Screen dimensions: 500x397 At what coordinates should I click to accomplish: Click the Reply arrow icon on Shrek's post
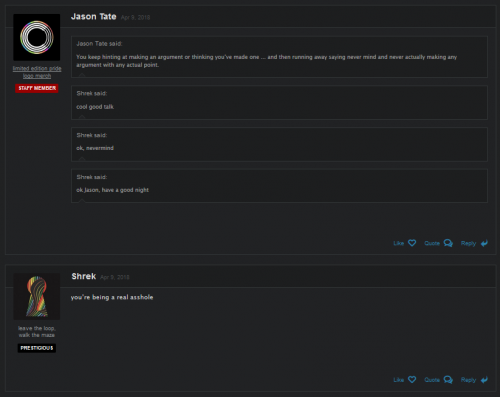click(x=484, y=380)
